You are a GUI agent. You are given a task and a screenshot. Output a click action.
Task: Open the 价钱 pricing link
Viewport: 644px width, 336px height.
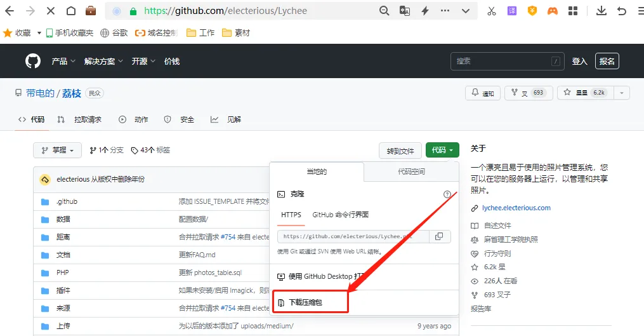coord(172,61)
